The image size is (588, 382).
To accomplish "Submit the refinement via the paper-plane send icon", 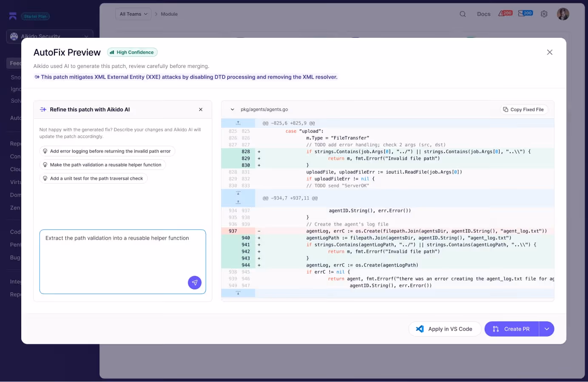I will click(195, 283).
